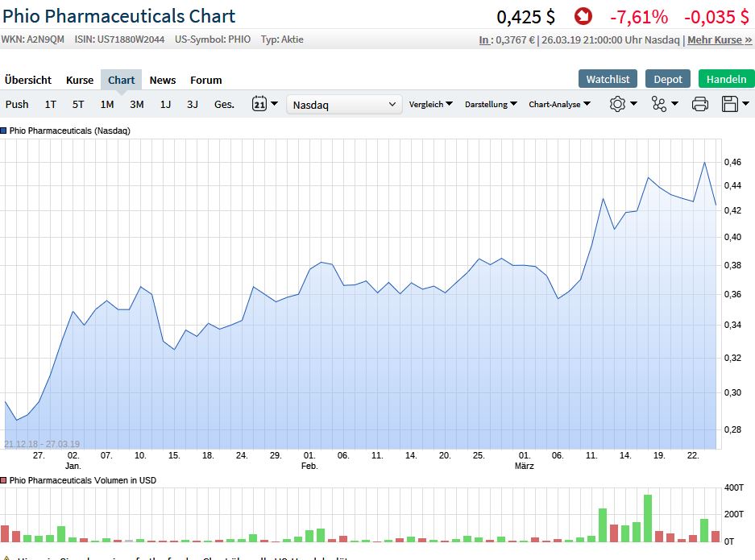This screenshot has width=755, height=560.
Task: Activate the Ges. full history view
Action: (224, 104)
